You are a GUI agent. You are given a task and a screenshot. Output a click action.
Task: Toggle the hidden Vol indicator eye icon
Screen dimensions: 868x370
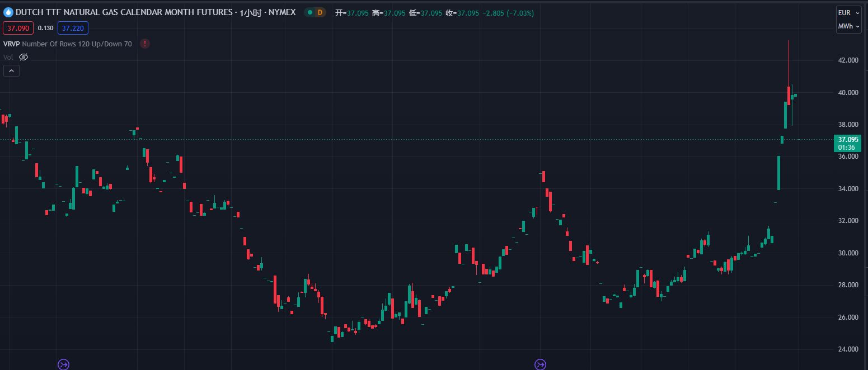(24, 57)
